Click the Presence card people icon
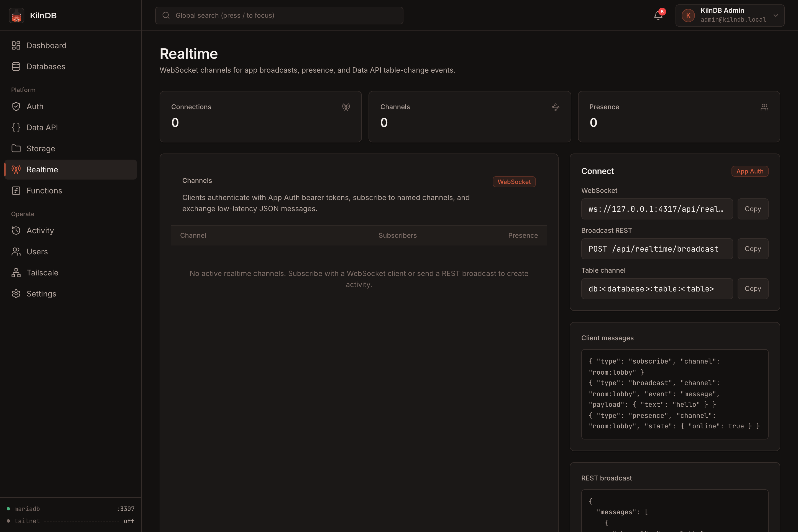The width and height of the screenshot is (798, 532). [764, 107]
